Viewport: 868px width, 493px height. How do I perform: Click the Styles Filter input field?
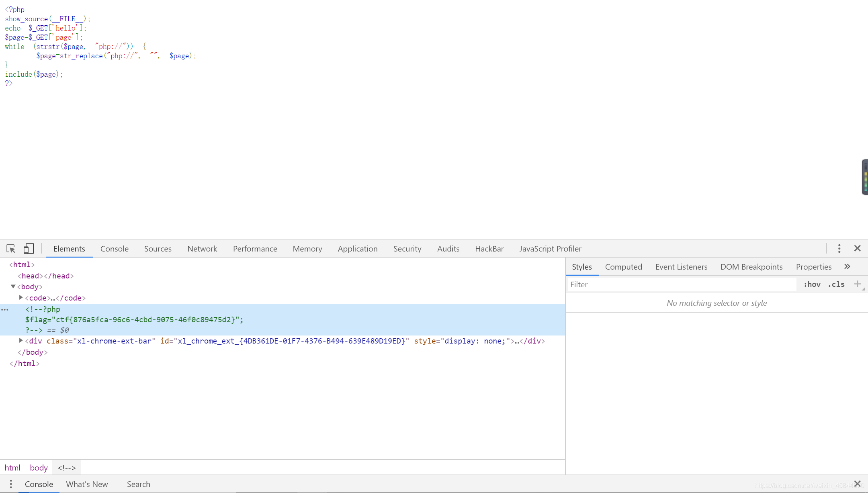pyautogui.click(x=682, y=284)
